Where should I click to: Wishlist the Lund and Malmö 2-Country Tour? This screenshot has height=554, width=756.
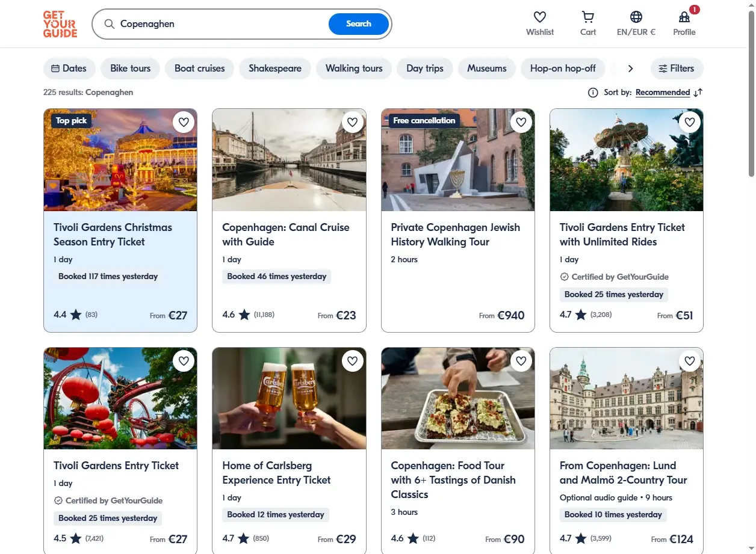point(690,361)
